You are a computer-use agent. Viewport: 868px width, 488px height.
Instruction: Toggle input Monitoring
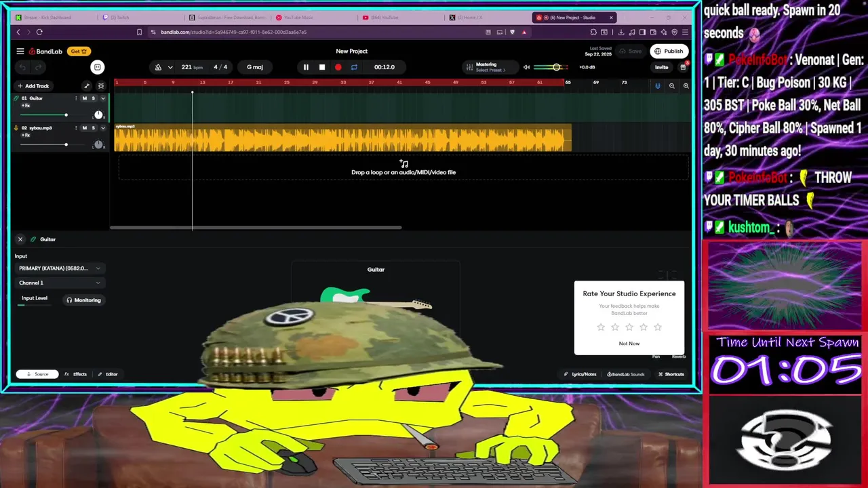pos(83,300)
